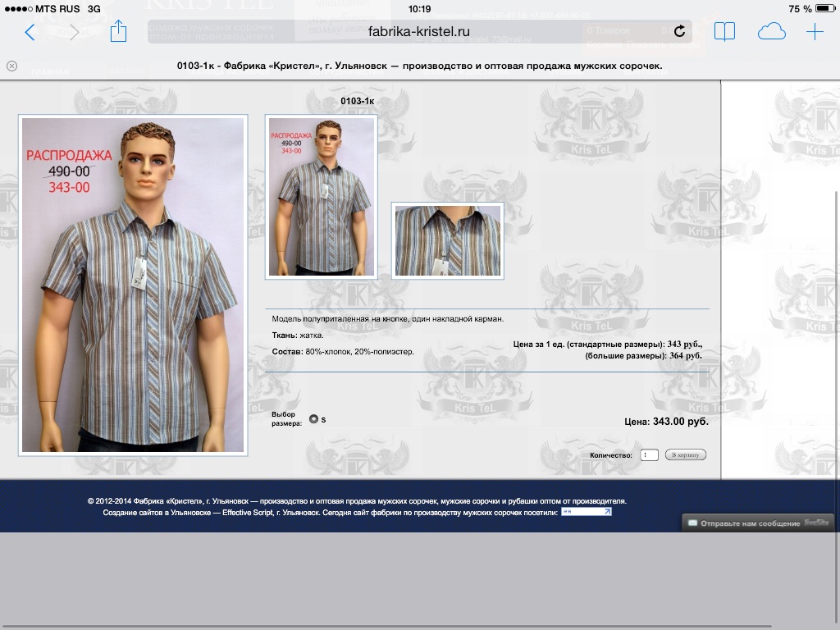
Task: Click the visitor counter badge in footer
Action: click(586, 512)
